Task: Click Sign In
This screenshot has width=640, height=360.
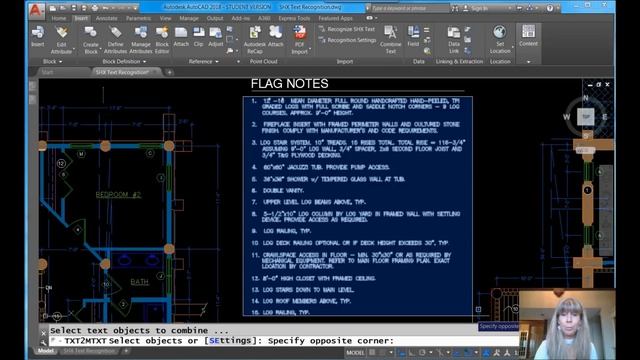Action: [x=479, y=8]
